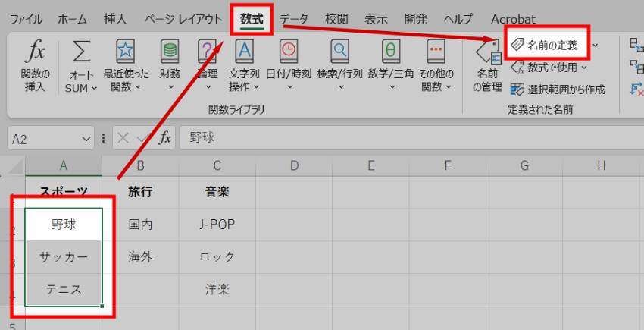The image size is (644, 330).
Task: Select column E header
Action: pos(371,165)
